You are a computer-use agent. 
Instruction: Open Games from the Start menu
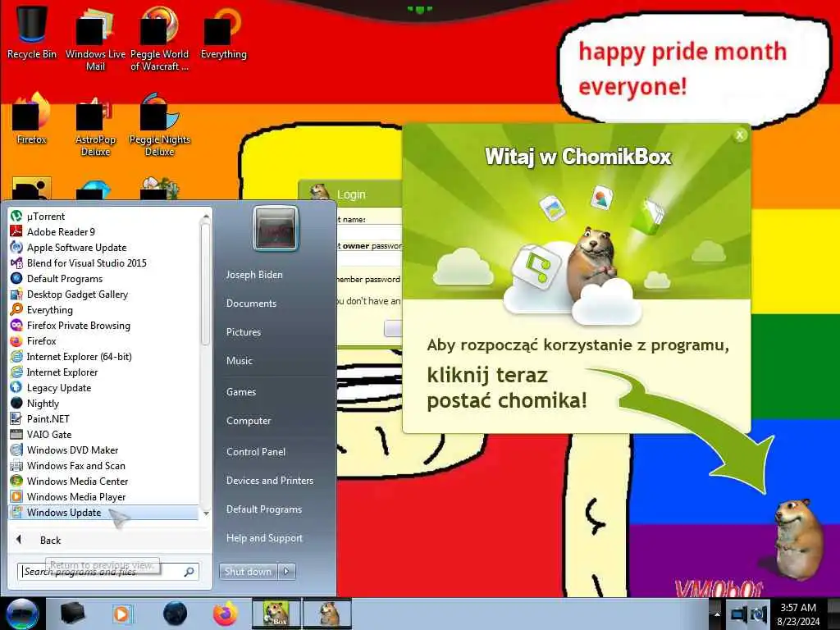241,392
